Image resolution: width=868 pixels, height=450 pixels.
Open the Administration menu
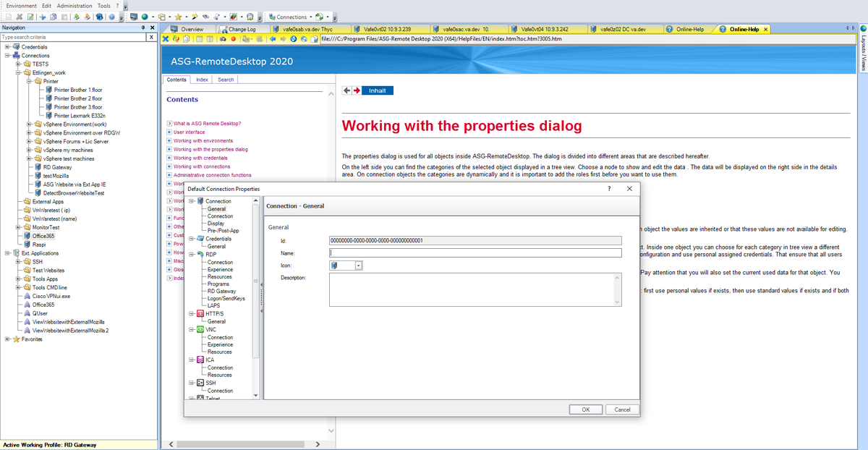pos(75,5)
